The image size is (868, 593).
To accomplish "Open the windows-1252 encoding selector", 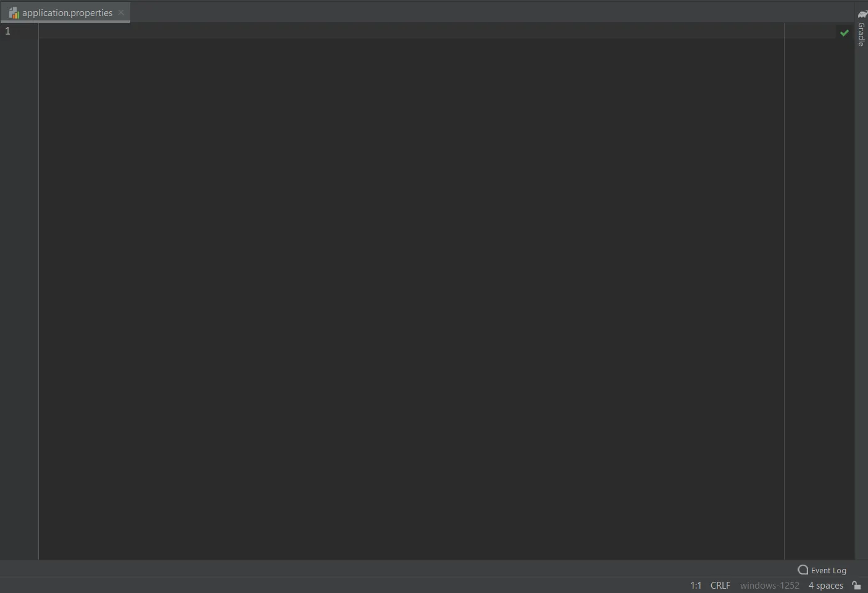I will 769,585.
